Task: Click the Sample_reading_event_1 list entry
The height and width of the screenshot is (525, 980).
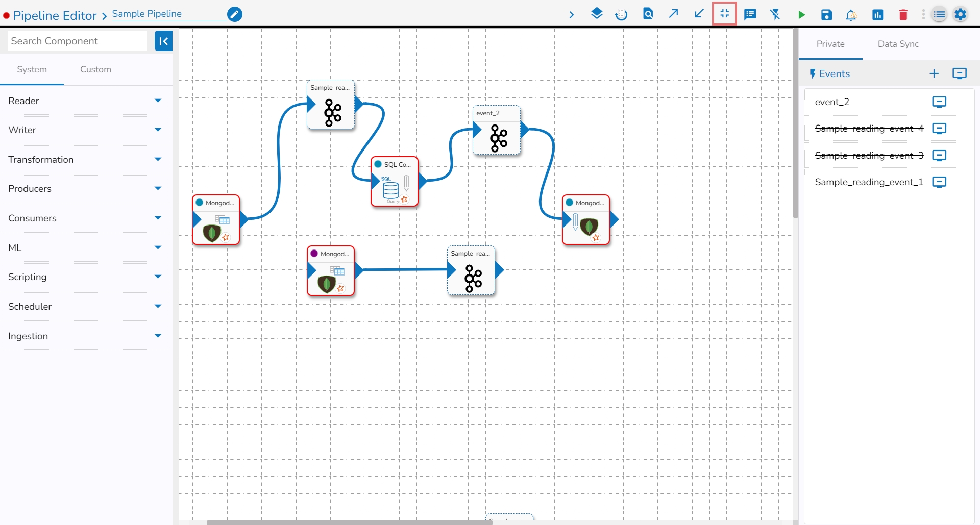Action: point(869,182)
